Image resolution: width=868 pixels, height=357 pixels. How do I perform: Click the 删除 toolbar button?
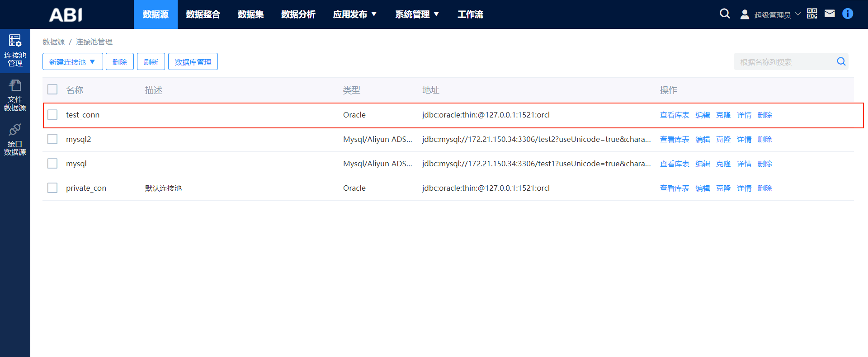120,62
